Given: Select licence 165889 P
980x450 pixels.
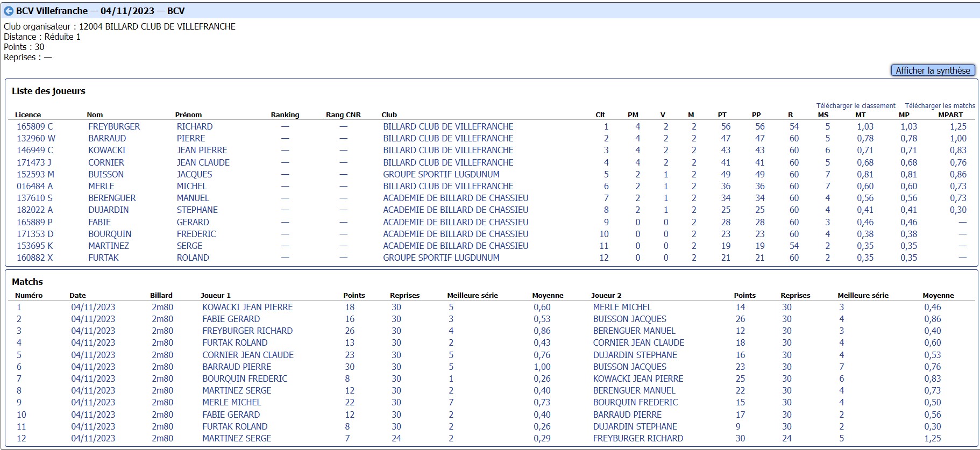Looking at the screenshot, I should click(35, 222).
